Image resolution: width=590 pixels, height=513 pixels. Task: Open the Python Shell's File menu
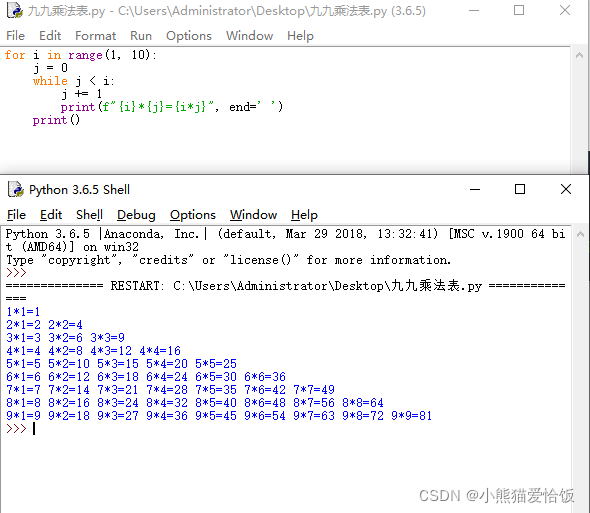pos(16,215)
